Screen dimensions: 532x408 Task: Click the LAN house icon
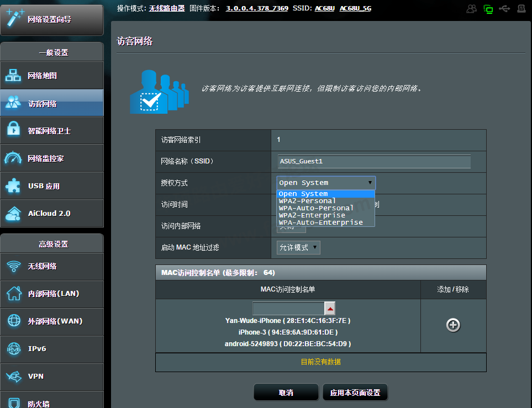pyautogui.click(x=14, y=293)
